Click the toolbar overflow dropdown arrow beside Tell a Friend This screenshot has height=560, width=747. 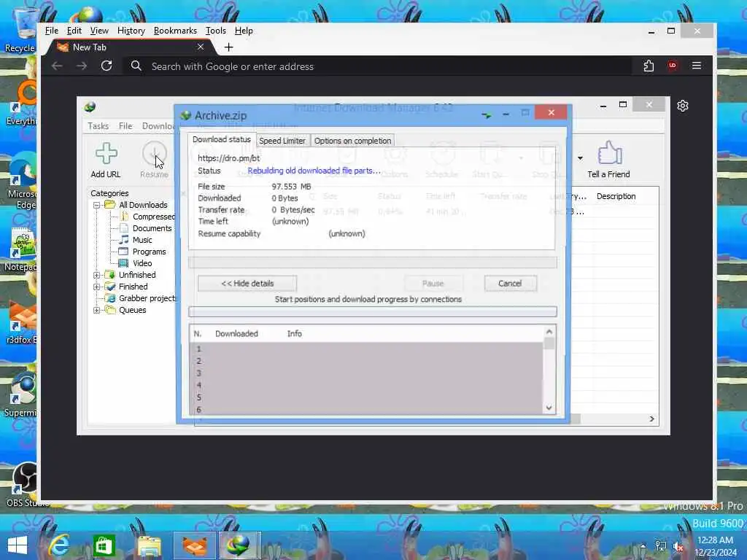tap(580, 158)
